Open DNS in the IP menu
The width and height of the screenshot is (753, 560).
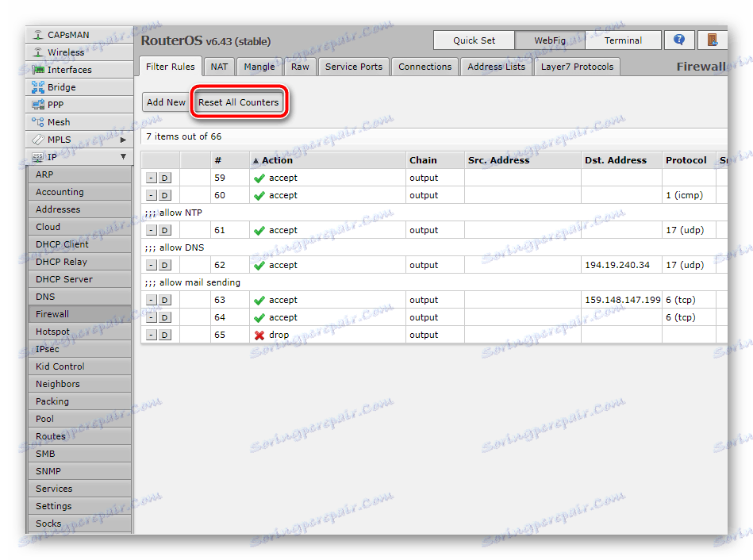click(x=79, y=297)
